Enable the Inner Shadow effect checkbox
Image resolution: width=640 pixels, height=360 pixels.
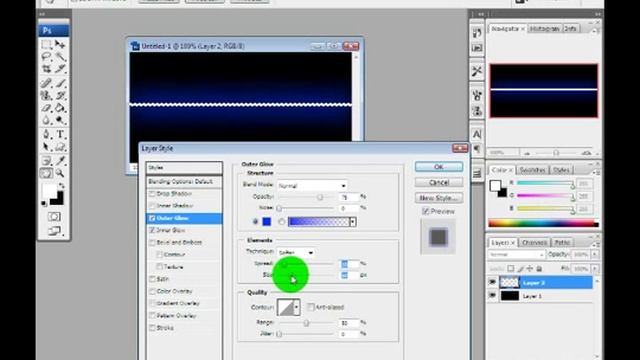tap(152, 206)
